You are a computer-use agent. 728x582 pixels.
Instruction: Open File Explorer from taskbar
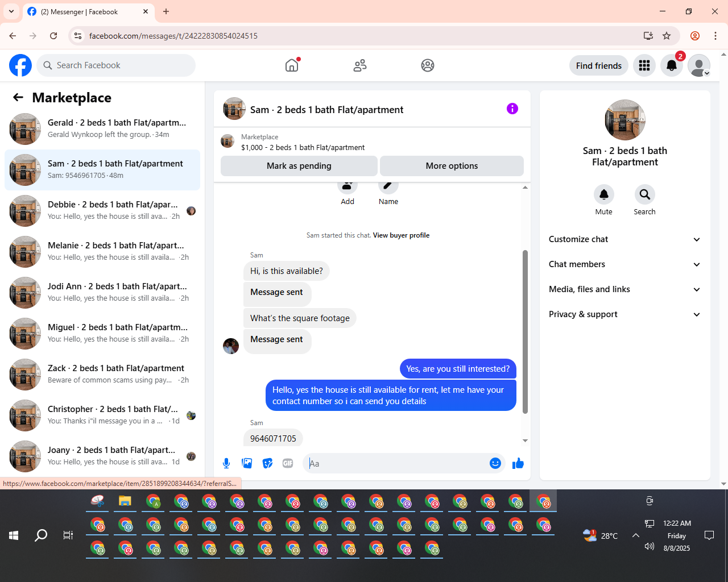click(x=125, y=501)
